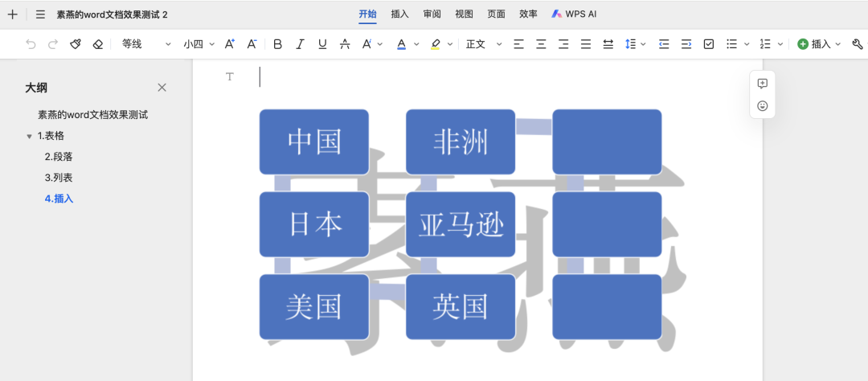Select the 亚马逊 diagram box
Screen dimensions: 868x381
click(x=461, y=224)
